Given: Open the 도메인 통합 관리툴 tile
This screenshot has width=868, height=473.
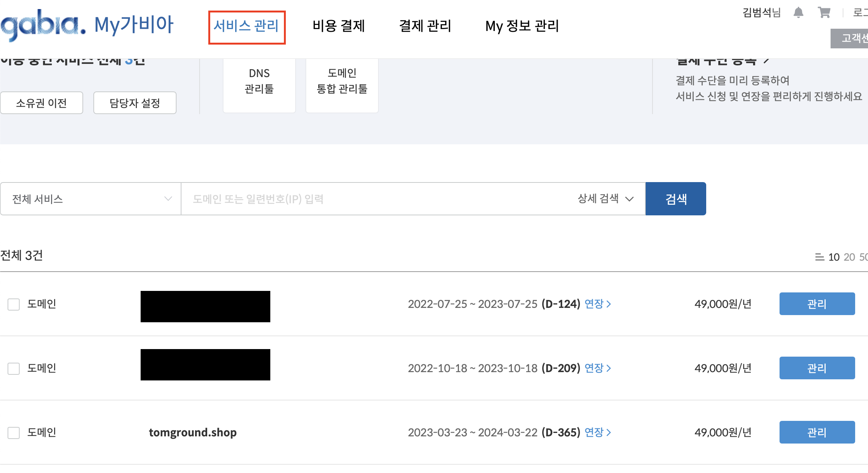Looking at the screenshot, I should 342,85.
